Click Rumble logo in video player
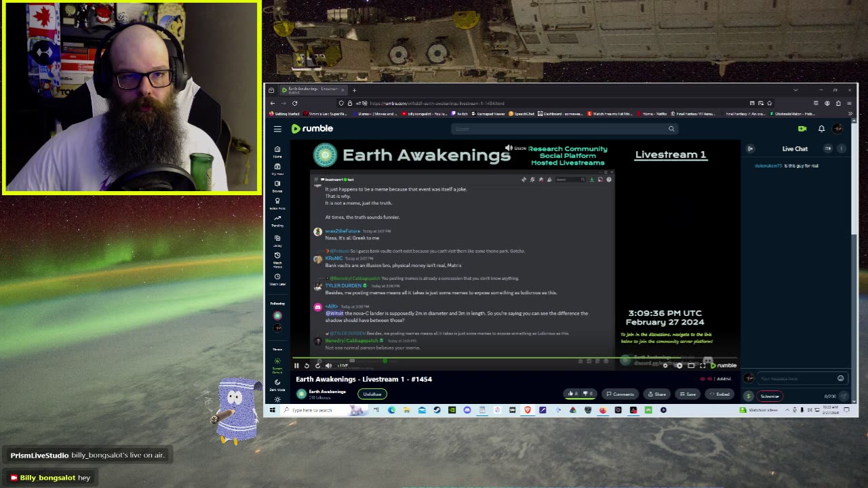 coord(724,365)
